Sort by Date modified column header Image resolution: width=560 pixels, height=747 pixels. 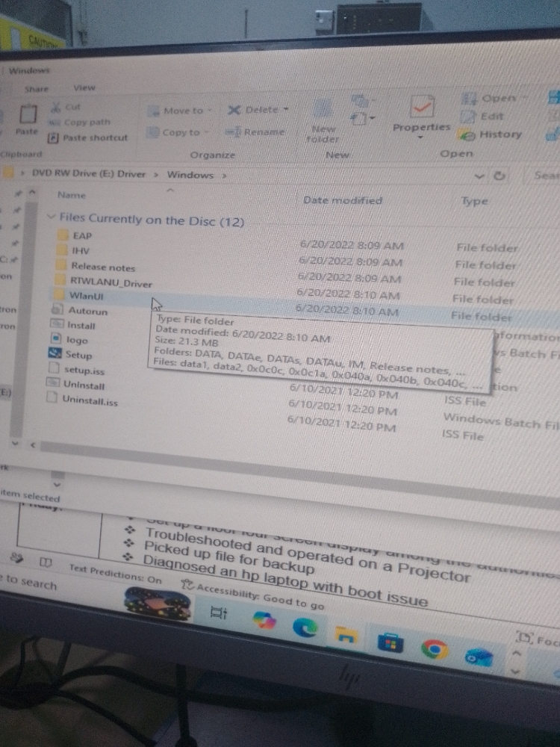click(343, 200)
